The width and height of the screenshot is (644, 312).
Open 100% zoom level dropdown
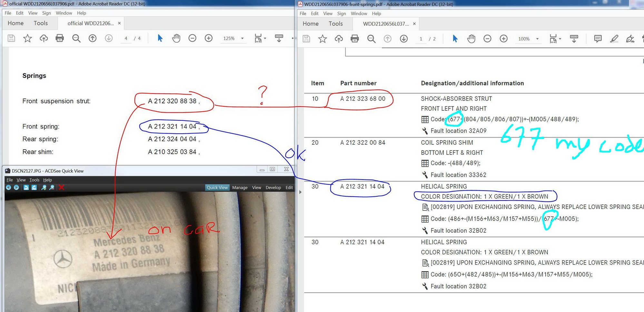click(537, 39)
